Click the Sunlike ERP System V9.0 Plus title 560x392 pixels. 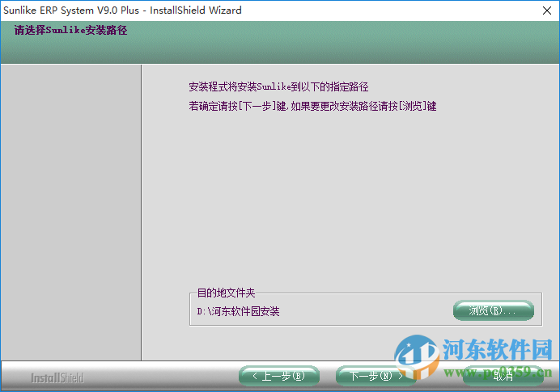122,11
